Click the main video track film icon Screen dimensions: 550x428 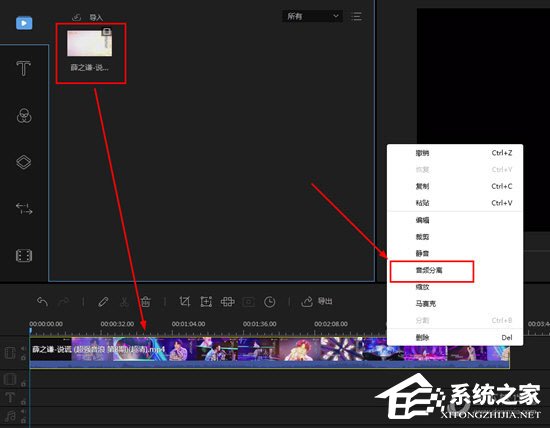[x=10, y=353]
